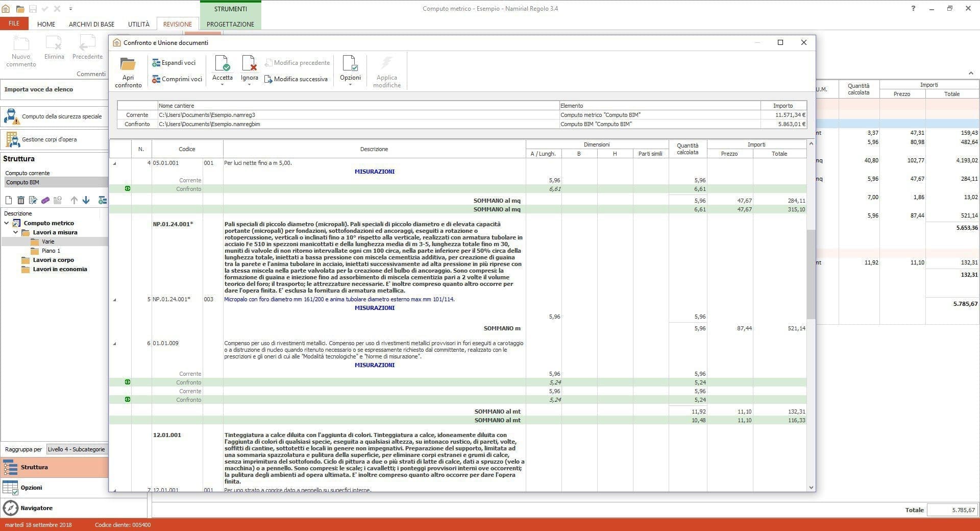980x531 pixels.
Task: Open the Navigatore panel
Action: [36, 508]
